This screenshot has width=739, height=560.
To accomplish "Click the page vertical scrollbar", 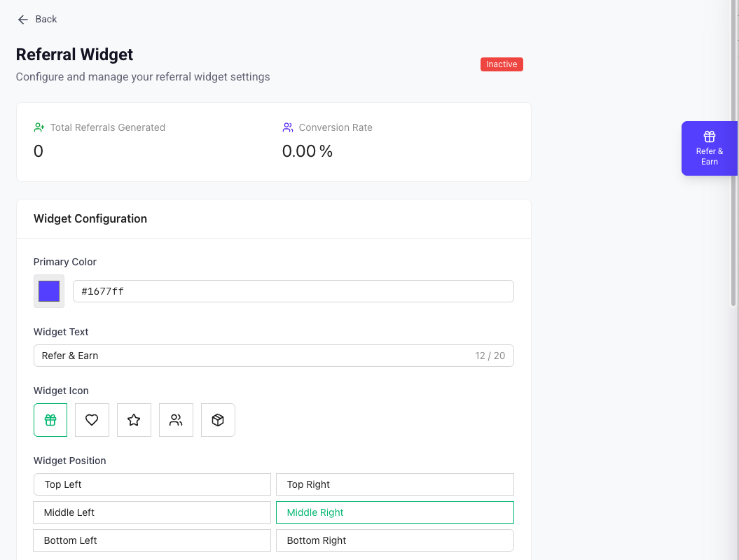I will tap(733, 153).
